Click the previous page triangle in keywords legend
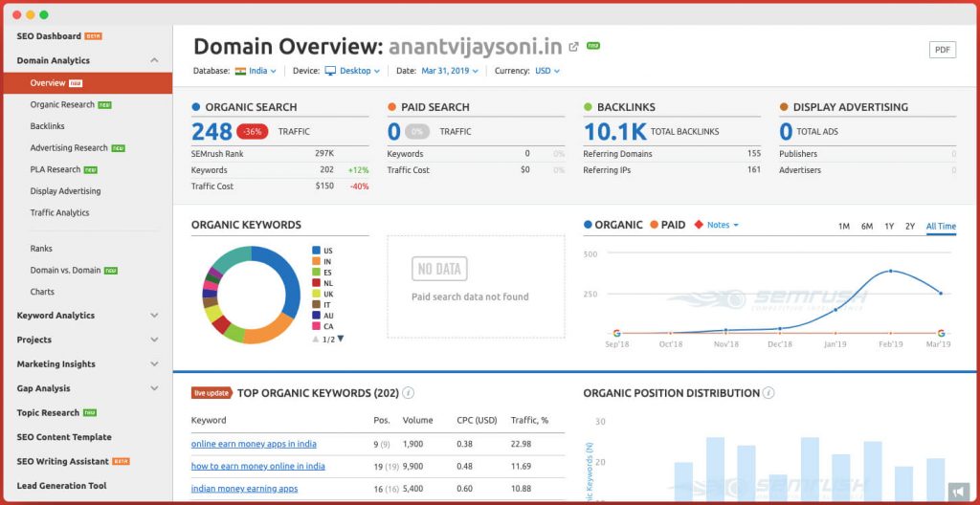 [x=316, y=339]
